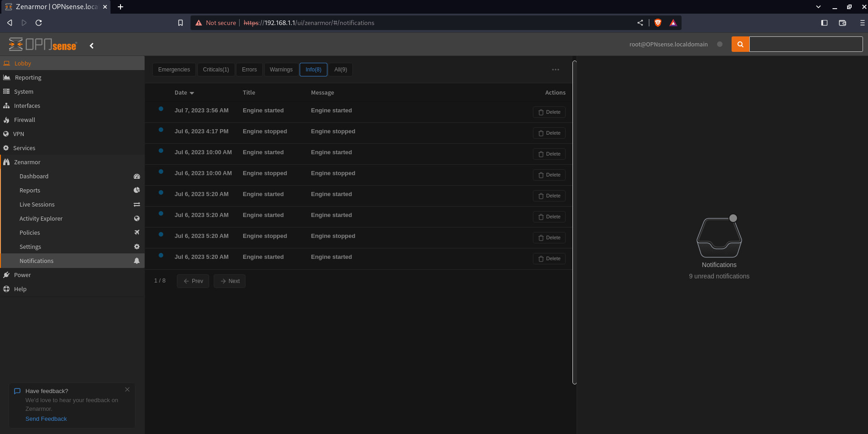The height and width of the screenshot is (434, 868).
Task: Click the Brave Shields icon
Action: coord(658,23)
